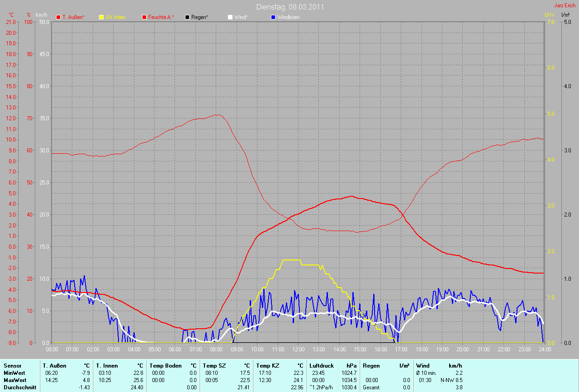Click the 'Durchschnitt' row label
Viewport: 579px width, 392px height.
pos(19,387)
